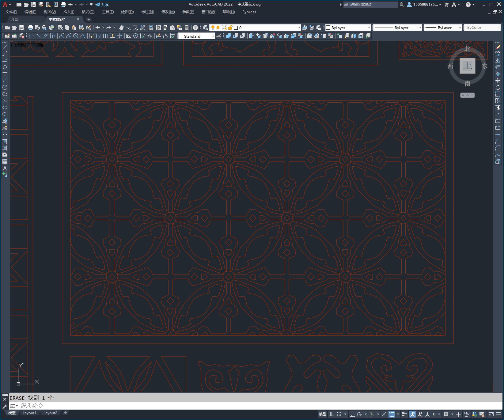Click the Linear dimension tool
This screenshot has height=420, width=504.
pyautogui.click(x=31, y=36)
